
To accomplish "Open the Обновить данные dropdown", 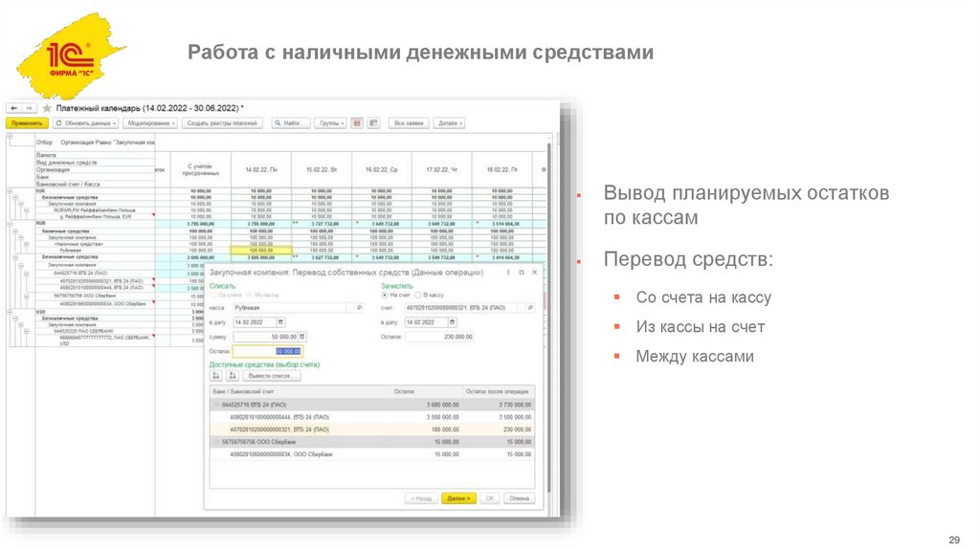I will [x=85, y=123].
